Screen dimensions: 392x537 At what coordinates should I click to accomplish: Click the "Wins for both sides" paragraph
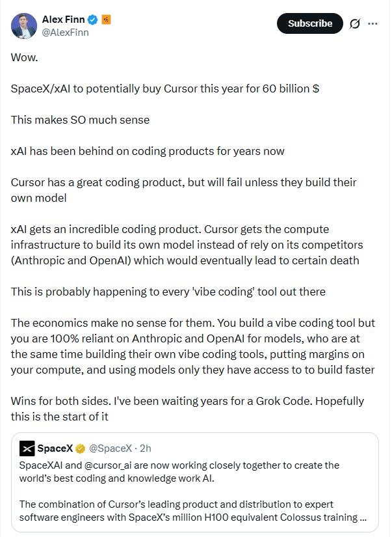point(187,408)
